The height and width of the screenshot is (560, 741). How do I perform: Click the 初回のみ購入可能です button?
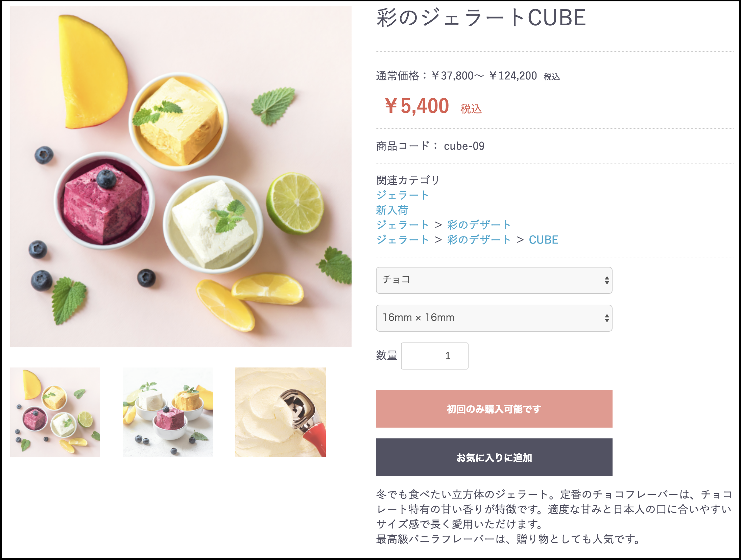pyautogui.click(x=494, y=409)
